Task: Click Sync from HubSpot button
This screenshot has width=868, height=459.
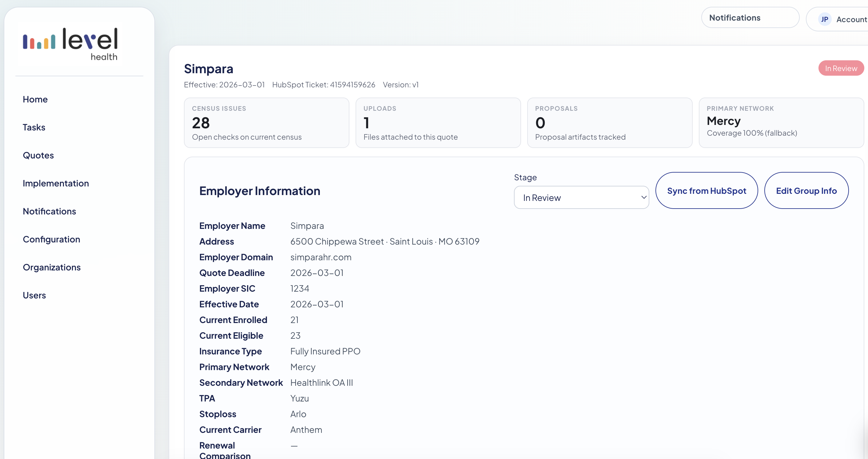Action: pyautogui.click(x=706, y=191)
